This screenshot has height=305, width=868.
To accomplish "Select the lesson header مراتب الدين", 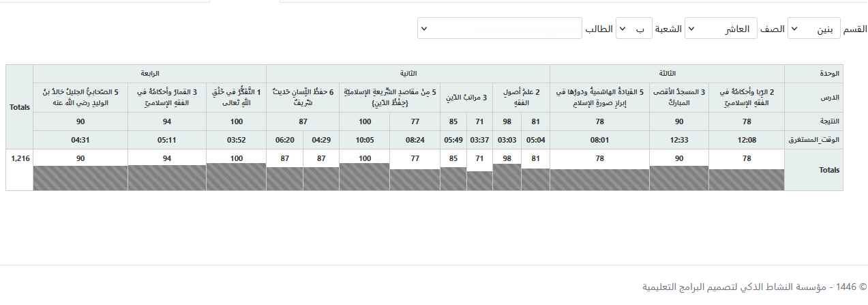I will 466,98.
